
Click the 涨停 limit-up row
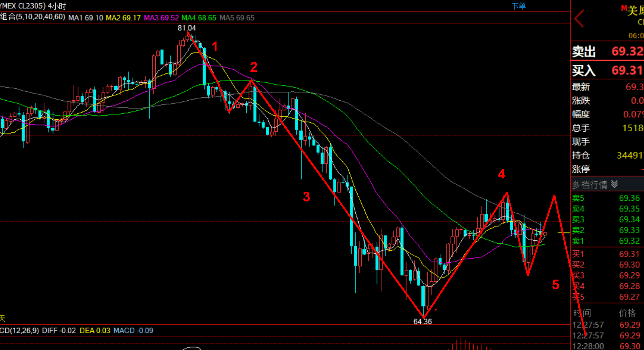coord(607,169)
